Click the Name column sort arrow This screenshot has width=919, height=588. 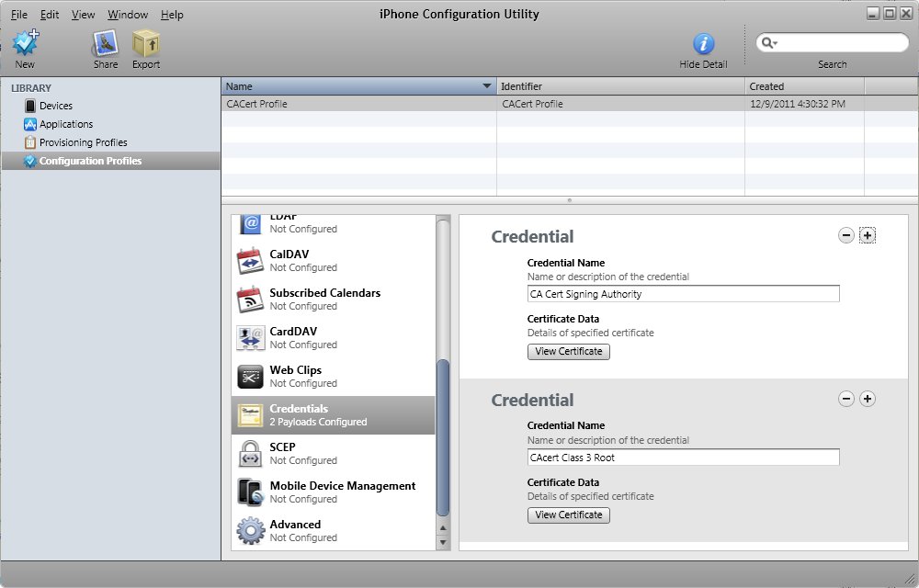[x=487, y=86]
